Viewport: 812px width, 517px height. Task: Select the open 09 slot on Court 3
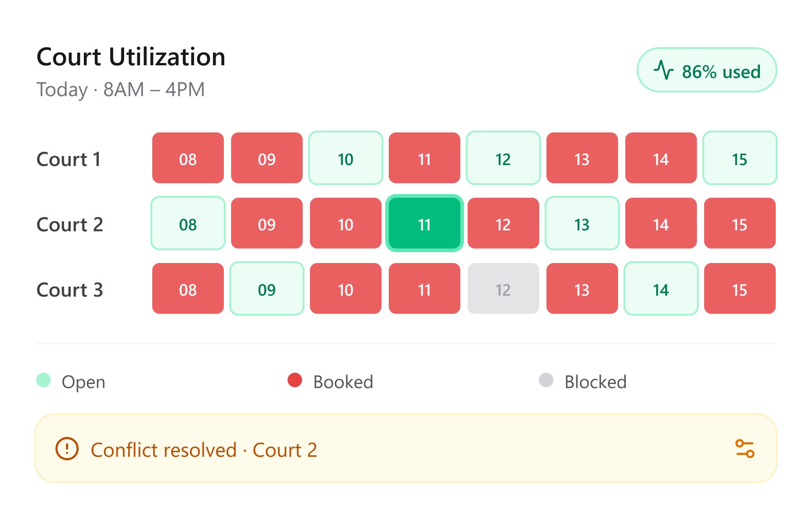267,288
